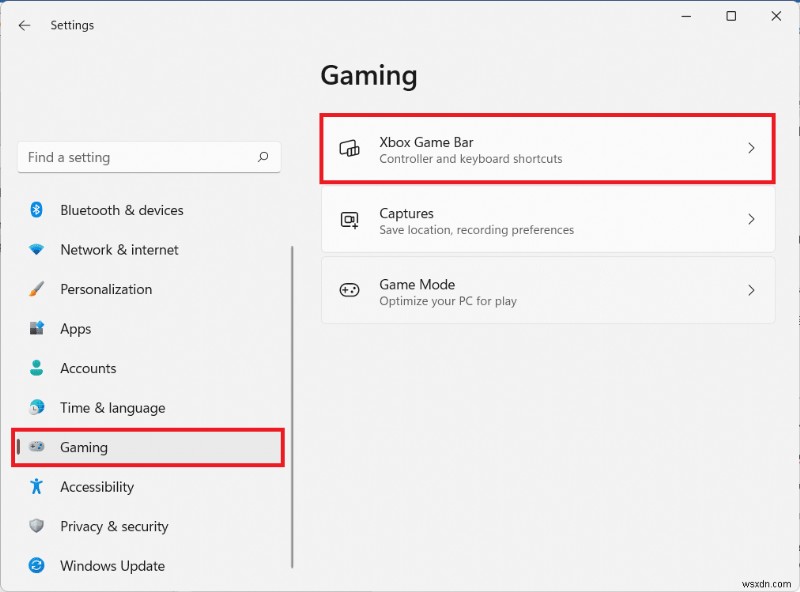The image size is (800, 592).
Task: Click the Apps sidebar icon
Action: coord(37,329)
